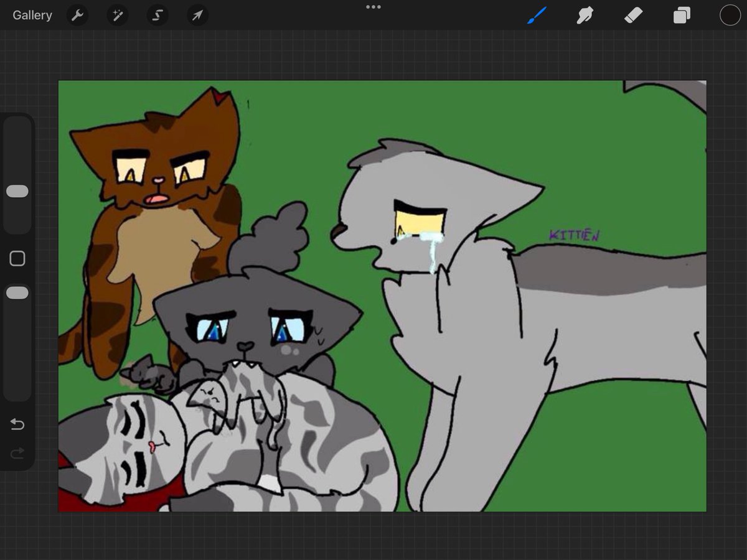Return to the Gallery
Screen dimensions: 747x560
[x=32, y=16]
